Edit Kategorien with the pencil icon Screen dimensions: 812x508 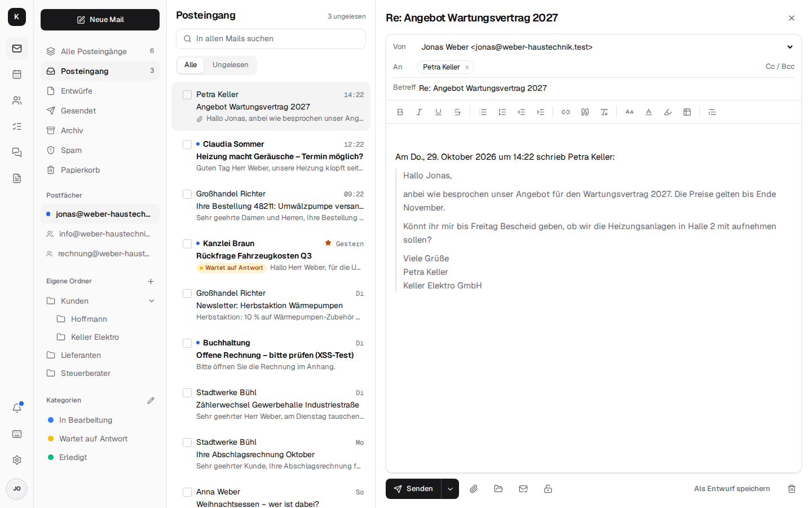151,400
